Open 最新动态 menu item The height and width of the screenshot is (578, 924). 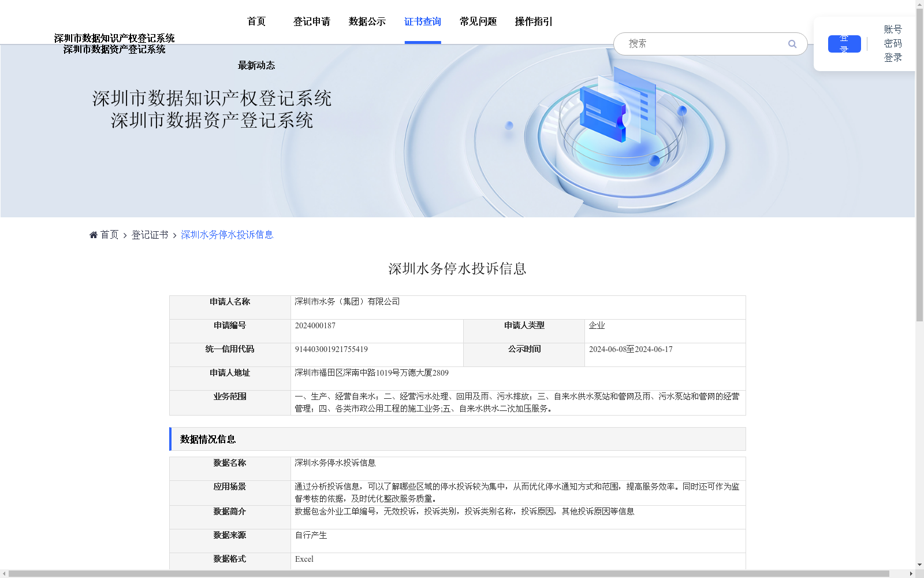point(256,65)
